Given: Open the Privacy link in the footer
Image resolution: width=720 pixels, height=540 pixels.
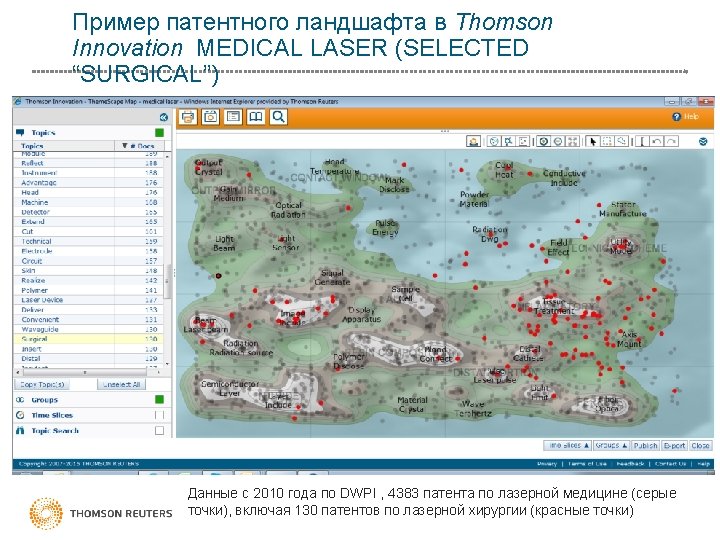Looking at the screenshot, I should click(x=546, y=464).
